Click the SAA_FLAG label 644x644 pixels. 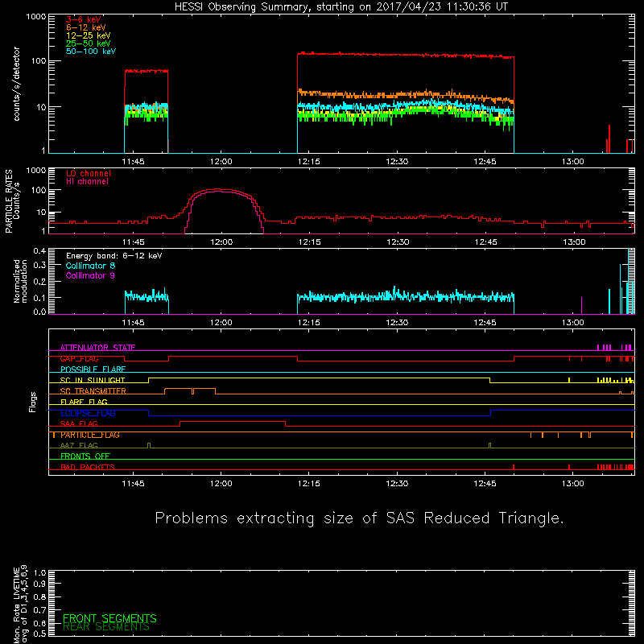79,424
